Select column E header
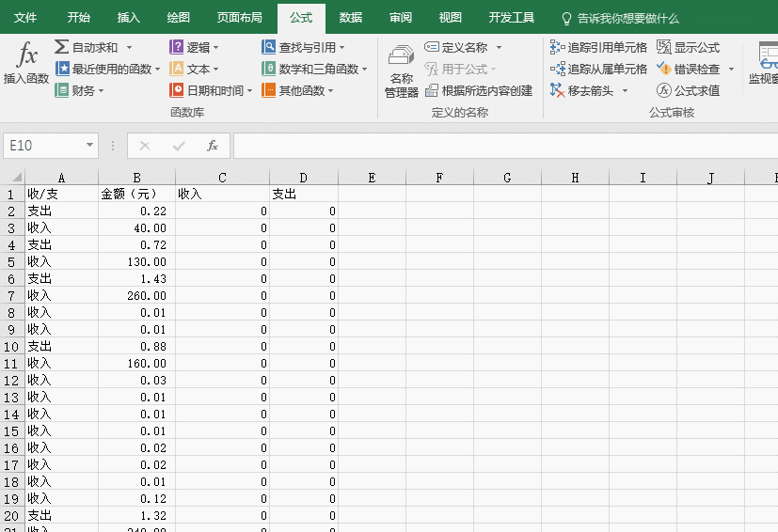The width and height of the screenshot is (778, 532). pyautogui.click(x=373, y=178)
